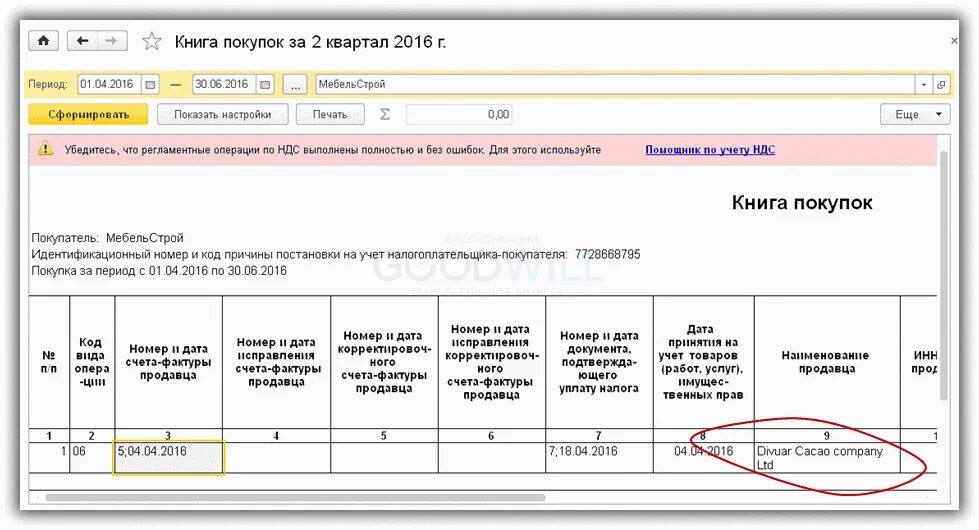Click the end date field 30.06.2016
979x530 pixels.
(x=225, y=84)
